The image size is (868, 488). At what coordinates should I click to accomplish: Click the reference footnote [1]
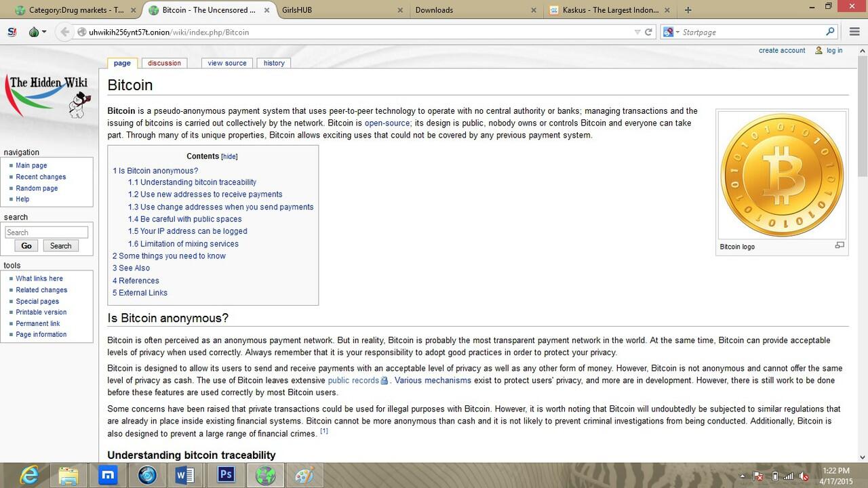324,431
